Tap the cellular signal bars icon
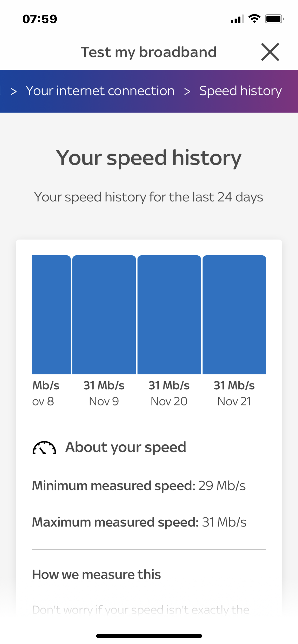The height and width of the screenshot is (644, 298). [x=237, y=19]
